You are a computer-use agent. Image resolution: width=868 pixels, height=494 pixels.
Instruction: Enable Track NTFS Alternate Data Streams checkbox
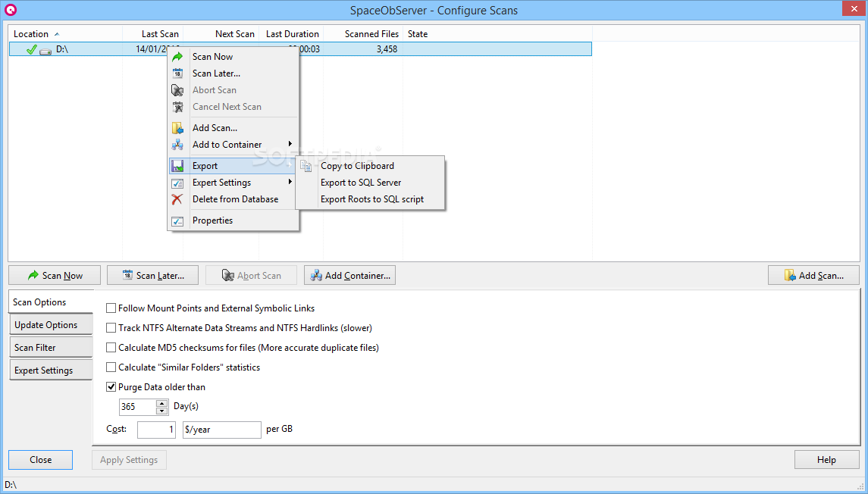click(x=111, y=328)
